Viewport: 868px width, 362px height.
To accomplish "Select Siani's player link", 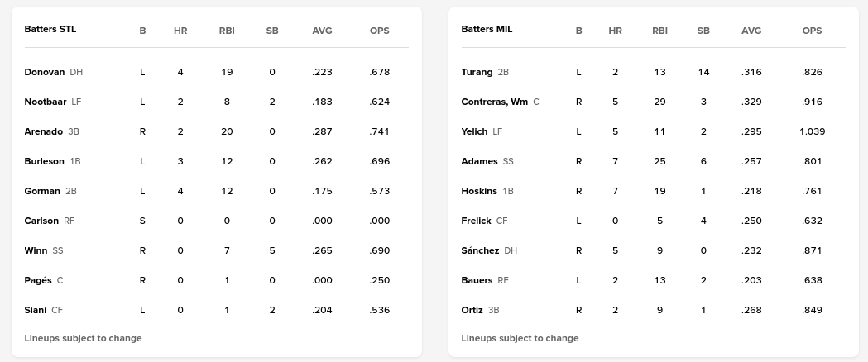I will [36, 310].
